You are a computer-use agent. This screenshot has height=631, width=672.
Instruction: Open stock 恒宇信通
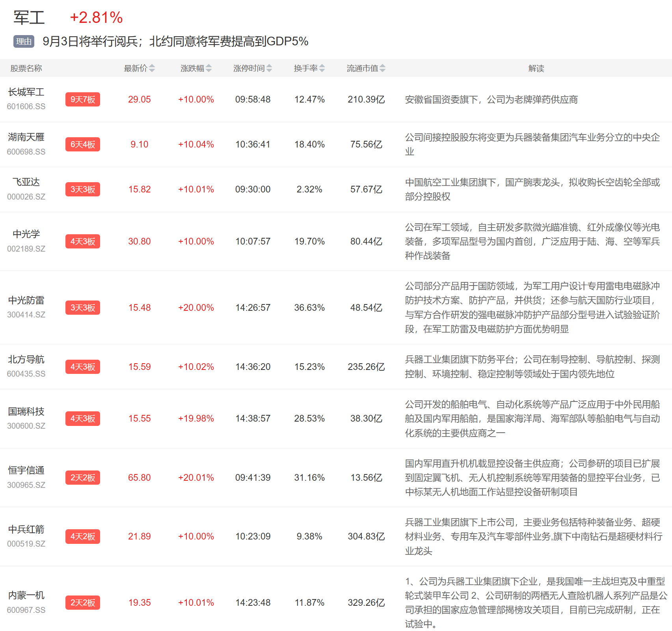tap(26, 470)
